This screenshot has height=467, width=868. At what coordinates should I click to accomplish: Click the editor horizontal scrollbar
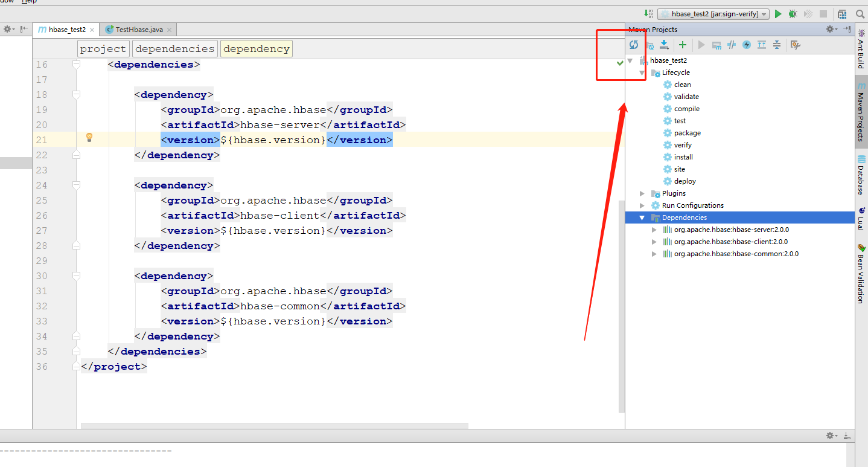(x=274, y=427)
